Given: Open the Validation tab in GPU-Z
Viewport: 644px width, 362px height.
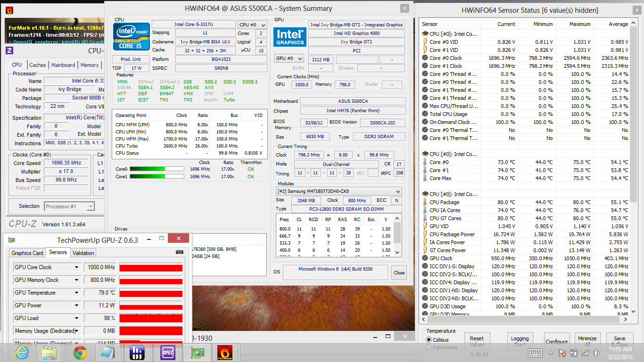Looking at the screenshot, I should click(83, 253).
